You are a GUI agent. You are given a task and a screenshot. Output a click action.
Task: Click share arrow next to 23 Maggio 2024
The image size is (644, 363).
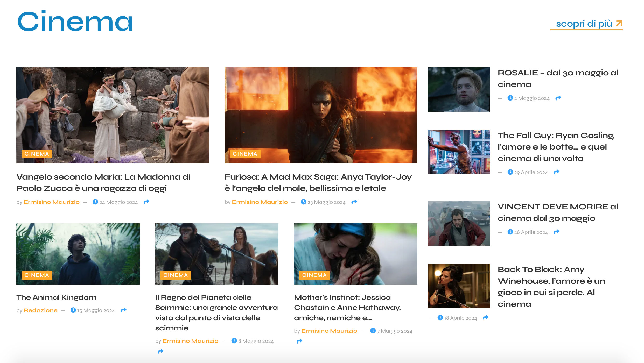(354, 202)
